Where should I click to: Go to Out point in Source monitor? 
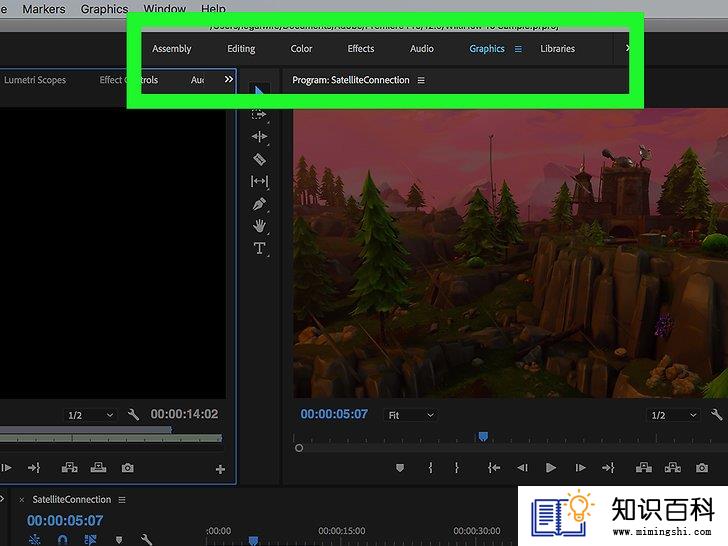[34, 468]
